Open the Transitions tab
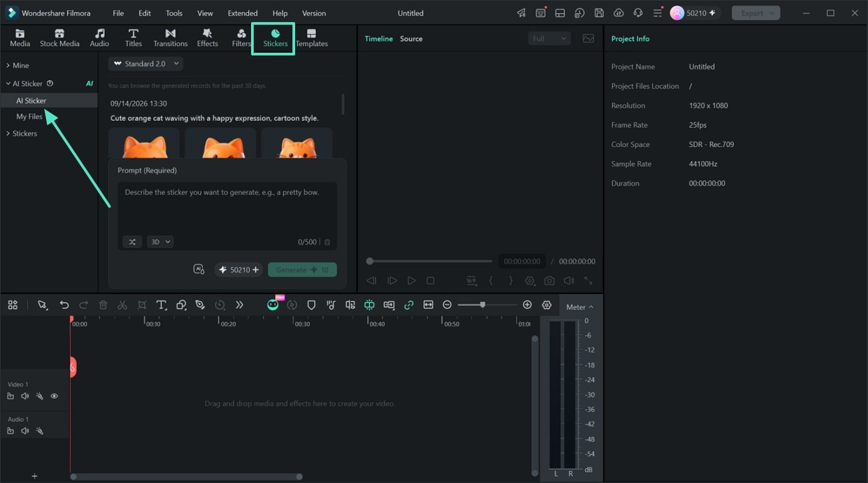This screenshot has height=483, width=868. point(170,38)
